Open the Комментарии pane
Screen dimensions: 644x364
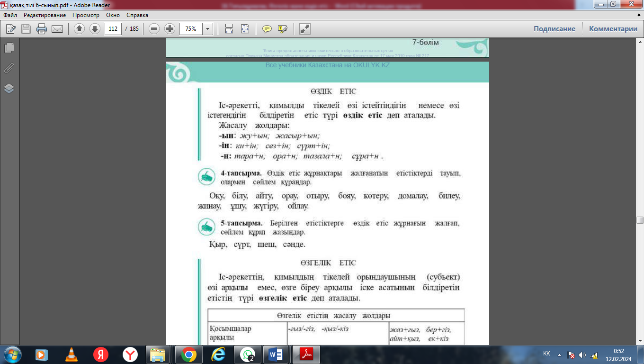(613, 29)
